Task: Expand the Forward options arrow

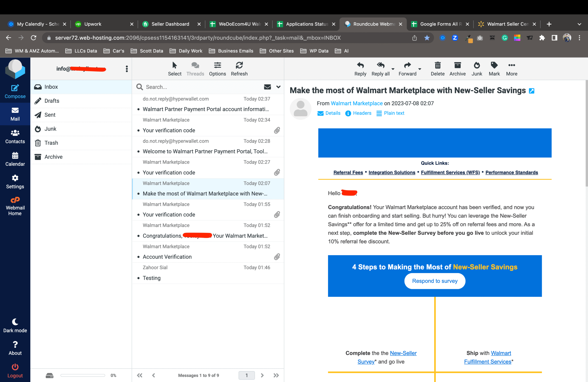Action: coord(419,69)
